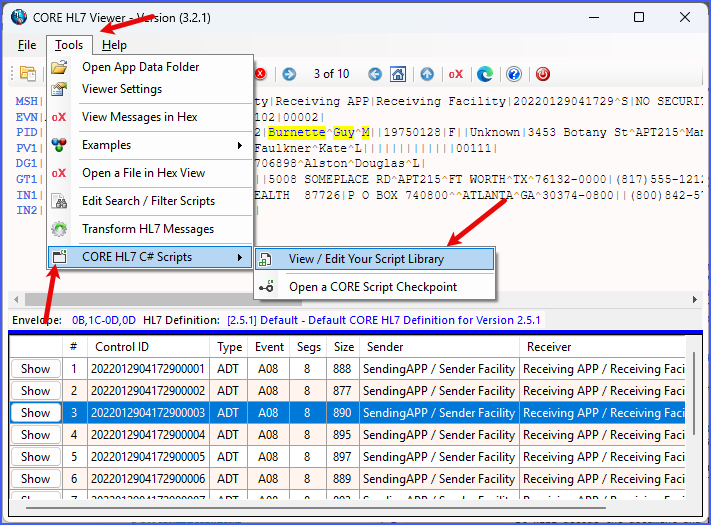The image size is (711, 525).
Task: Click the envelope value 0B,1C-0D,0D
Action: pyautogui.click(x=103, y=320)
